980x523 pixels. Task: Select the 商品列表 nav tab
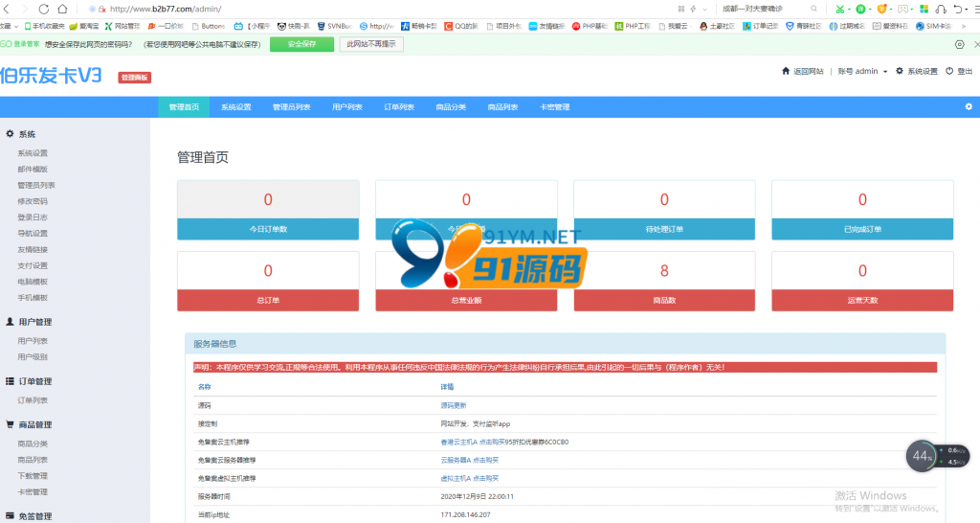(x=502, y=107)
